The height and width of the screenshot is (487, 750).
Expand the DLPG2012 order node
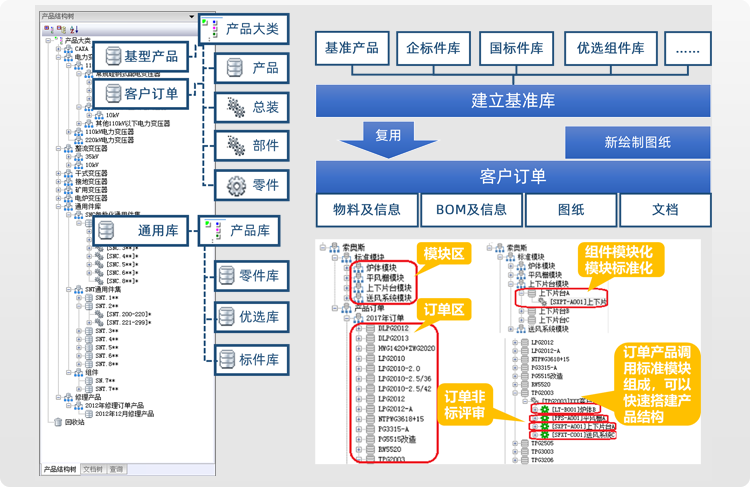click(359, 326)
